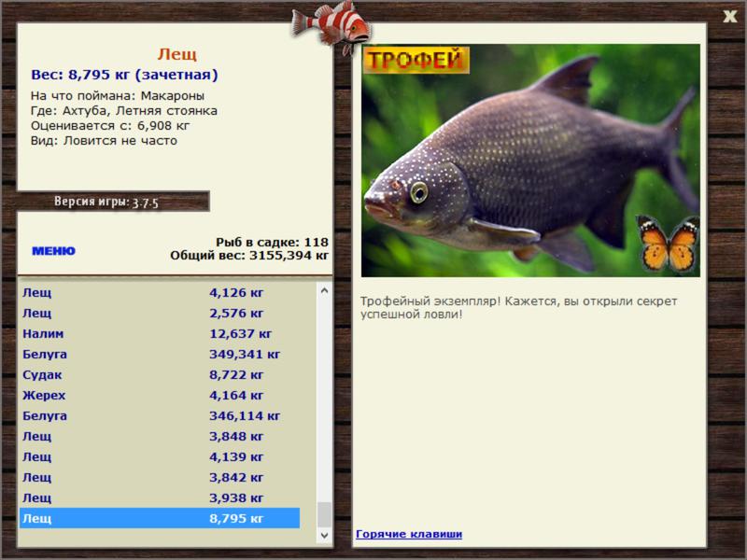The image size is (747, 560).
Task: Click the ТРОФЕЙ trophy badge
Action: pyautogui.click(x=416, y=60)
